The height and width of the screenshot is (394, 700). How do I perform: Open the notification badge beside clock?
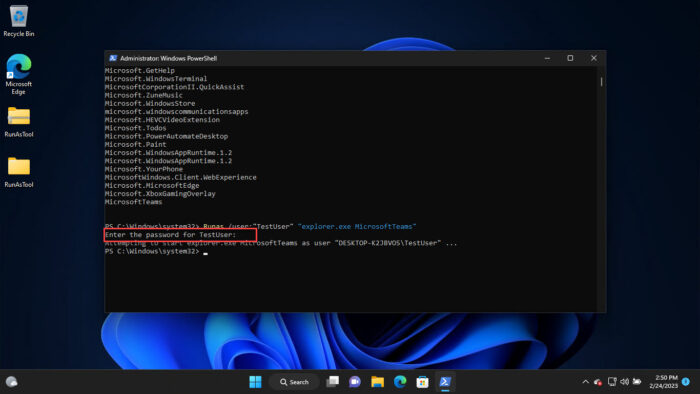point(686,382)
